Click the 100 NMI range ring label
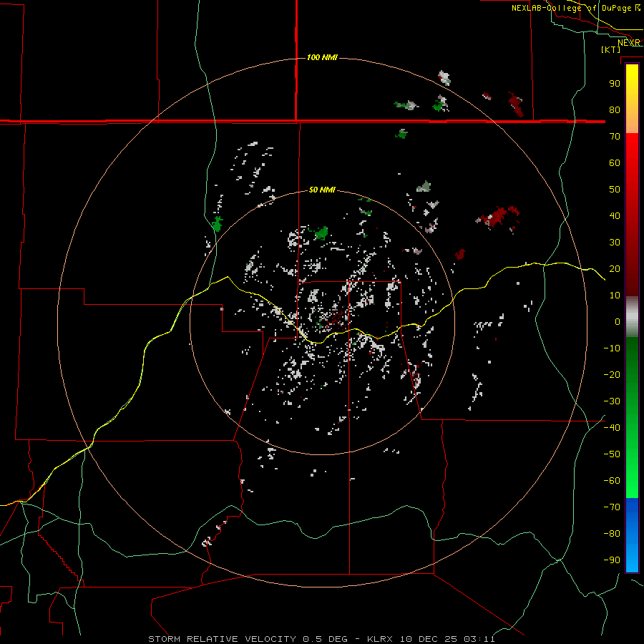The width and height of the screenshot is (644, 644). tap(322, 57)
